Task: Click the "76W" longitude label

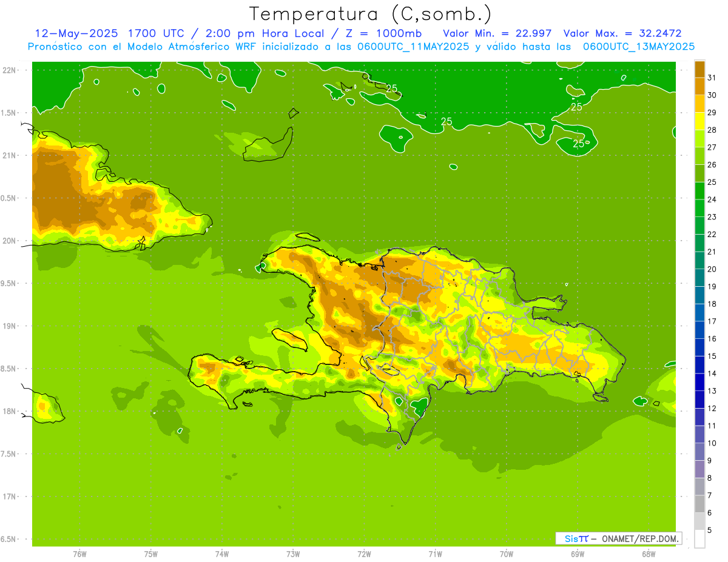Action: click(79, 554)
